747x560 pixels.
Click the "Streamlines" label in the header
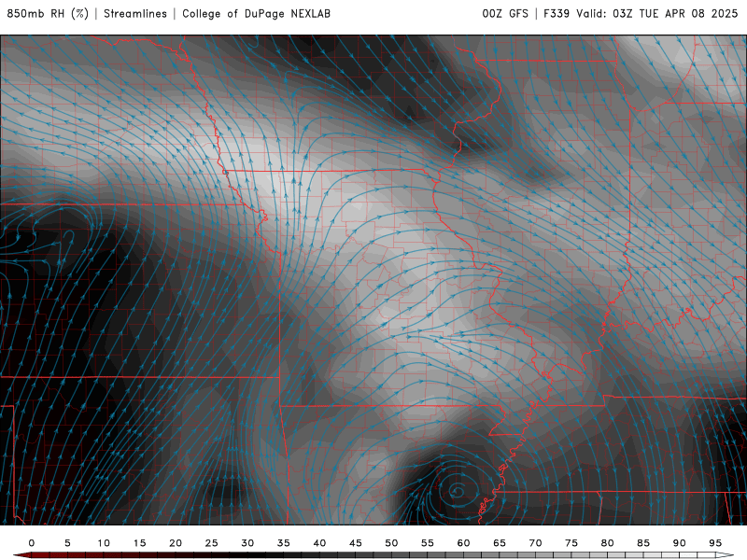tap(135, 14)
